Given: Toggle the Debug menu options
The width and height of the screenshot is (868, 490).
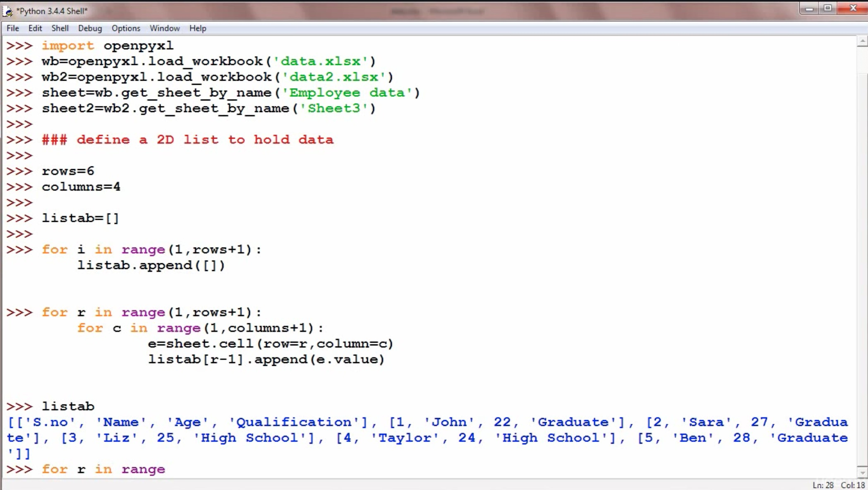Looking at the screenshot, I should coord(89,28).
